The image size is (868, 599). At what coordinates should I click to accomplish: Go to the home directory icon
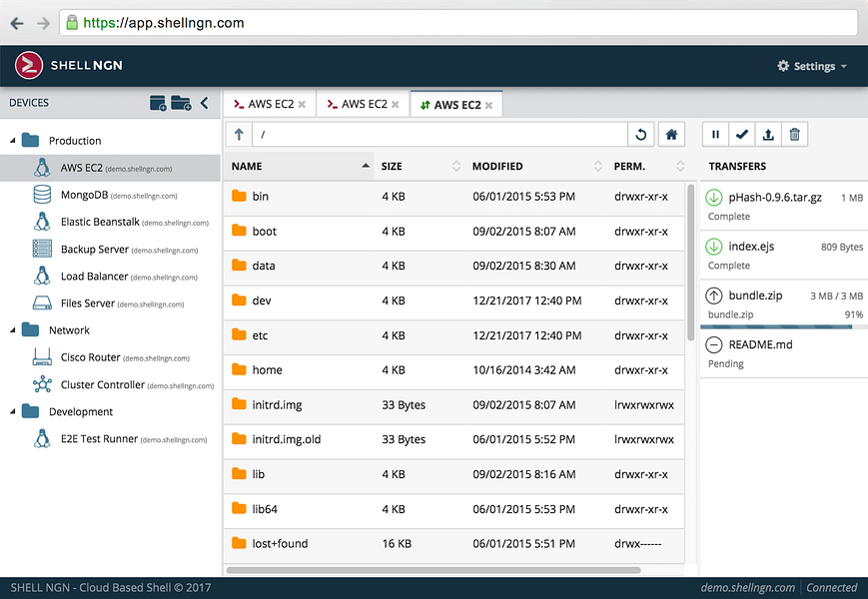(671, 135)
